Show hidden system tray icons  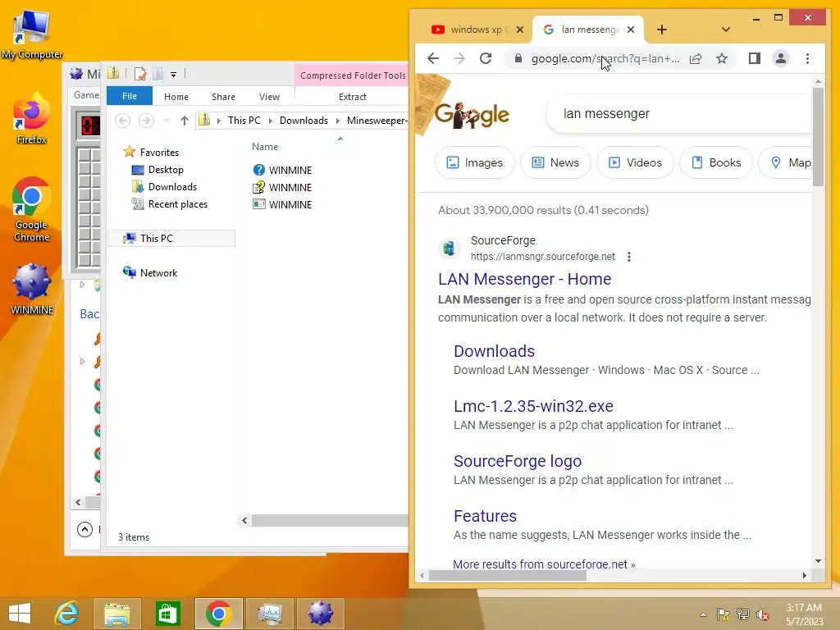[703, 614]
